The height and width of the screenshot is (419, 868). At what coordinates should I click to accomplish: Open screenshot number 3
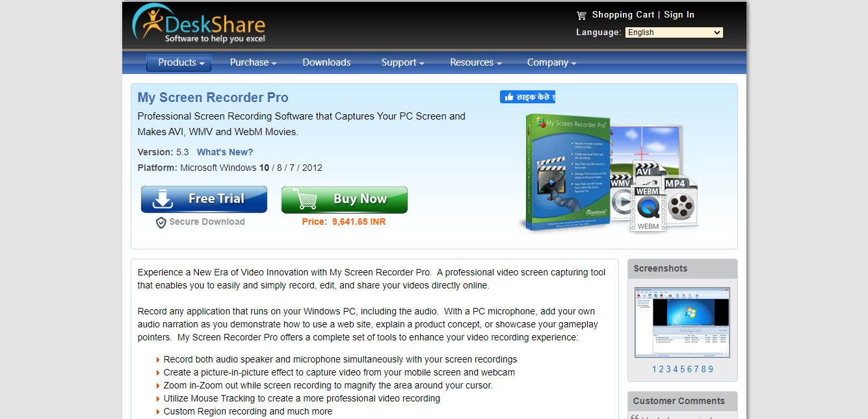[x=669, y=369]
